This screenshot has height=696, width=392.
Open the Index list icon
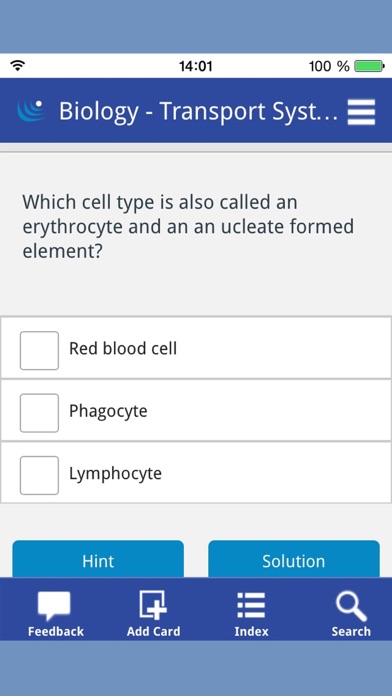click(x=251, y=605)
